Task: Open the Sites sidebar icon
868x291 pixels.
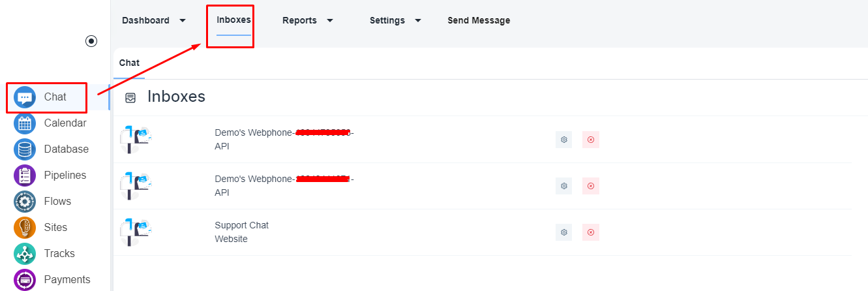Action: (25, 228)
